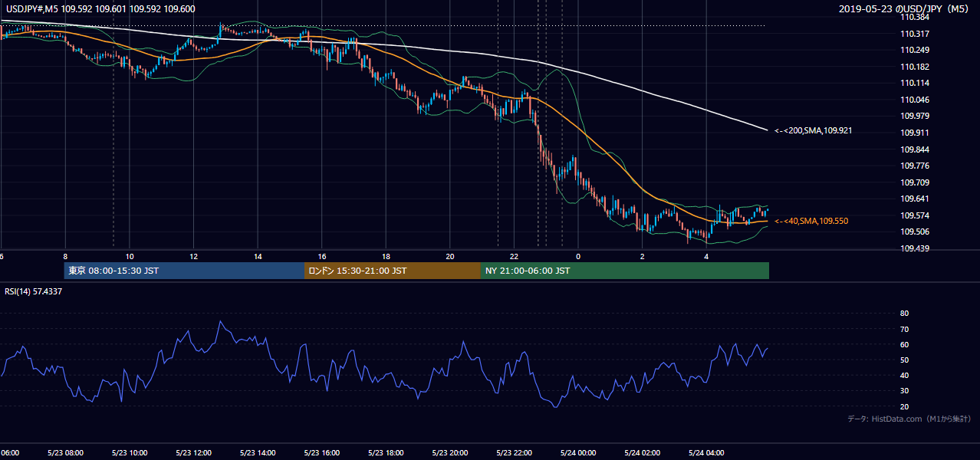
Task: Click hour tick 12 under the price chart
Action: pyautogui.click(x=194, y=256)
